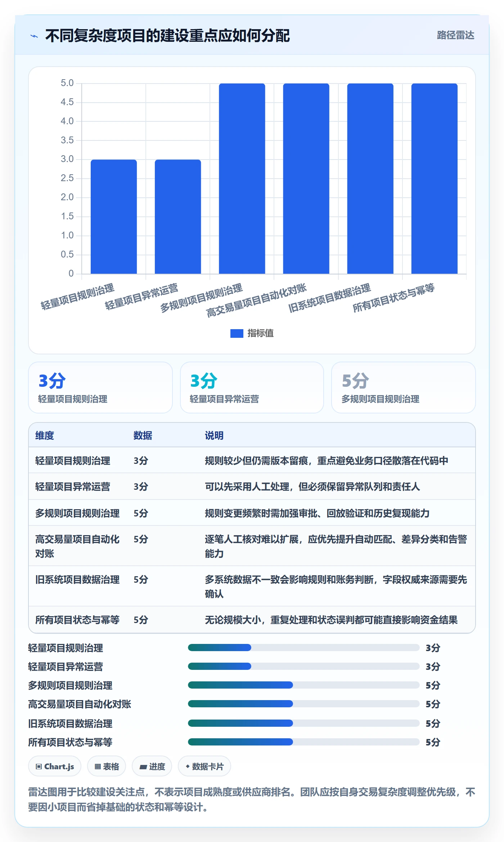The height and width of the screenshot is (842, 504).
Task: Click the 表格 tag chip
Action: (x=107, y=766)
